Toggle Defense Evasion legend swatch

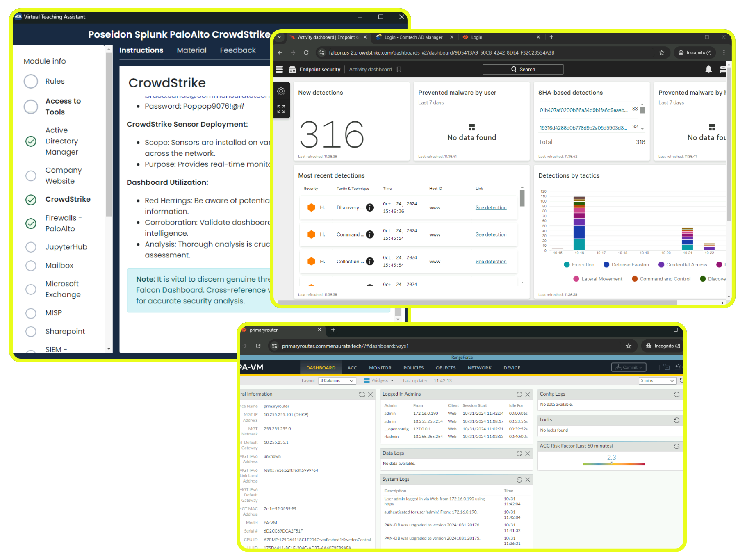click(x=606, y=265)
